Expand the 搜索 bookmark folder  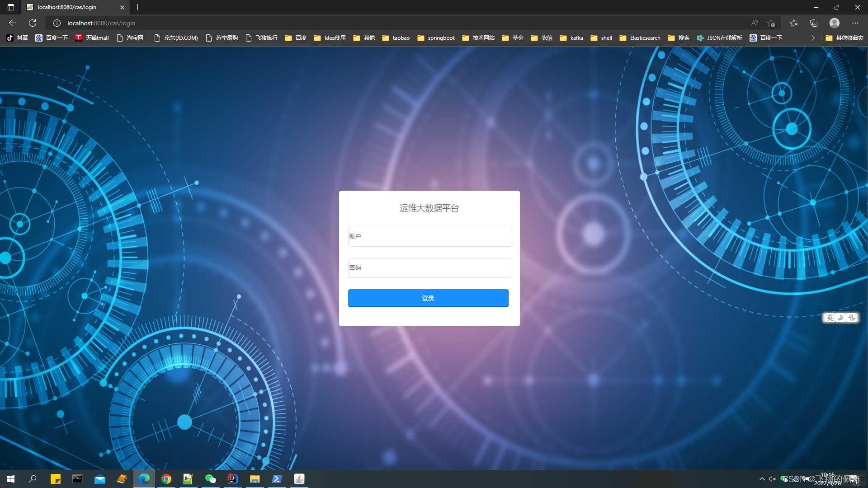pos(679,38)
